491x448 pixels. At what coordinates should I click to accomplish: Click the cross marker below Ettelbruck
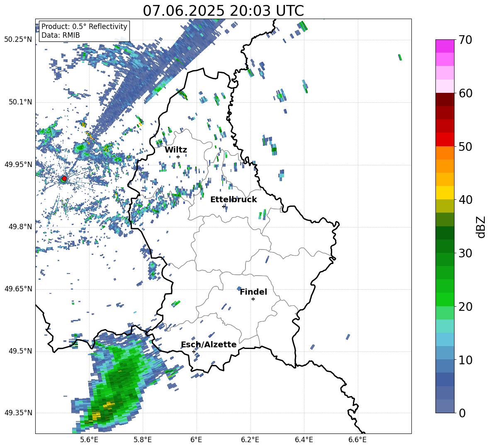(224, 206)
